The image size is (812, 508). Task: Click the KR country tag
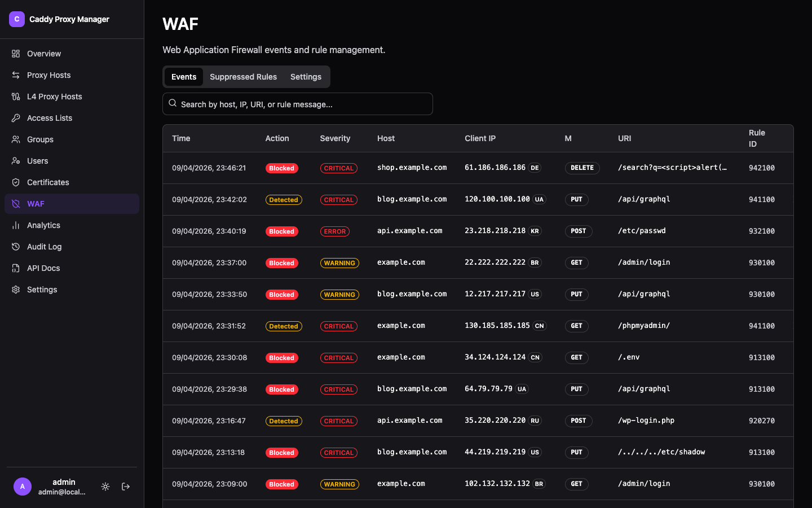click(535, 231)
